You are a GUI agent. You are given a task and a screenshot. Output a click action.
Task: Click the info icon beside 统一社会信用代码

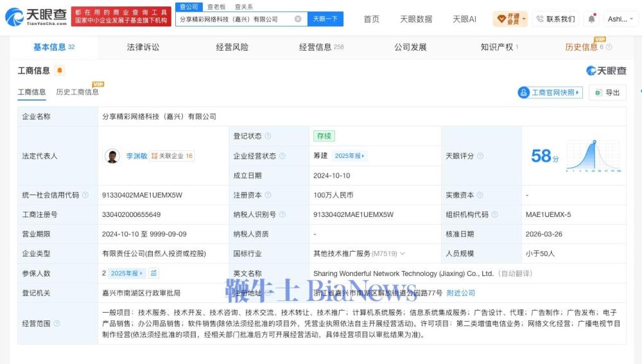point(85,195)
